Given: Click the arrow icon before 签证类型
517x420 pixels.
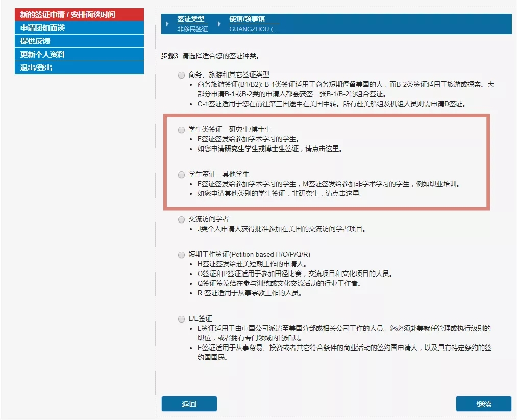Looking at the screenshot, I should (167, 24).
